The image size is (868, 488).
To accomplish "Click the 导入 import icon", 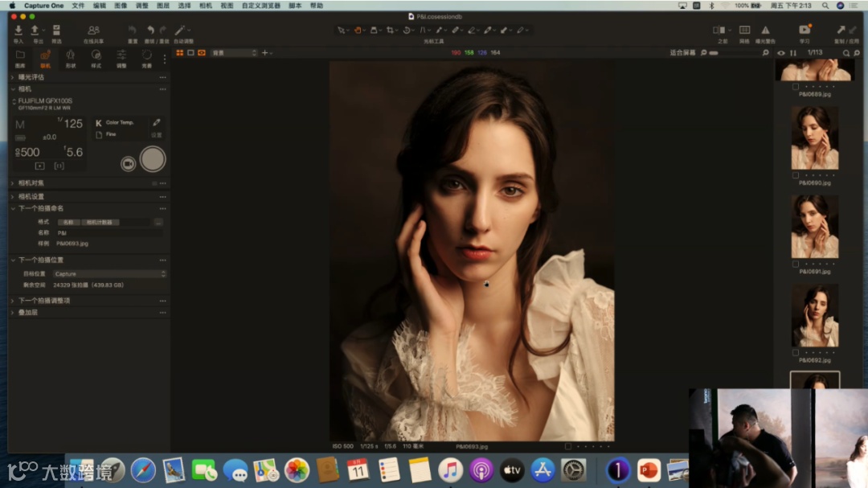I will point(18,31).
